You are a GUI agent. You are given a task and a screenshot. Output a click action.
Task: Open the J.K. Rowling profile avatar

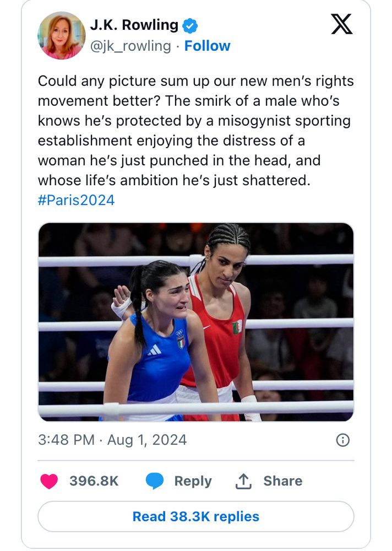coord(62,35)
